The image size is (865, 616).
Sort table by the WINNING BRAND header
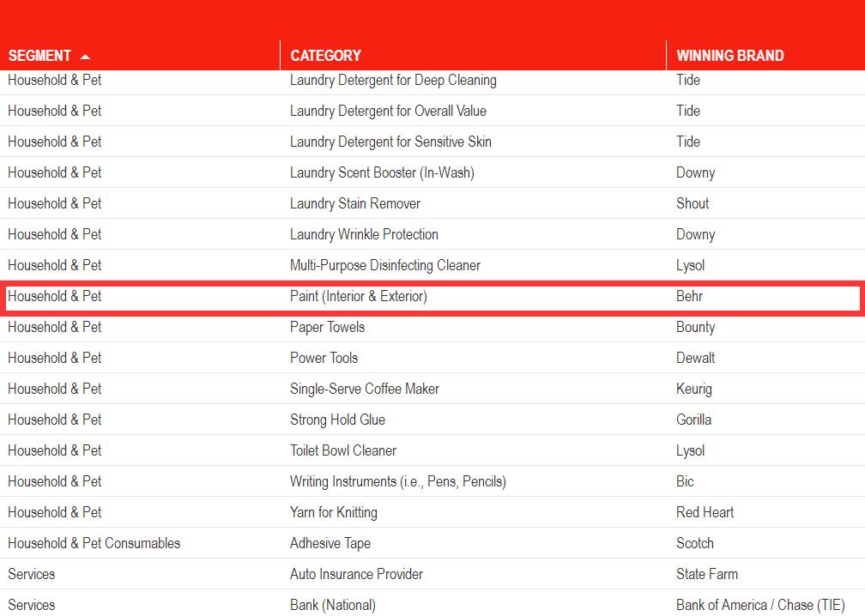point(729,56)
